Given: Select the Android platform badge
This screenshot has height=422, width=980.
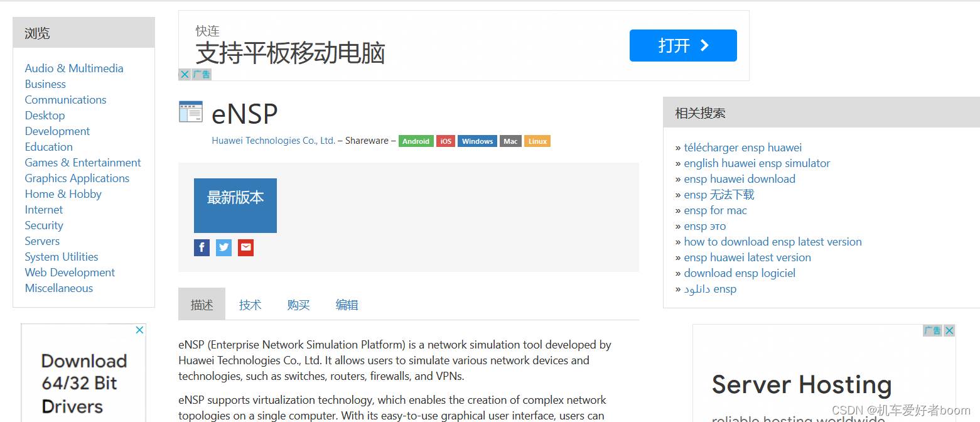Looking at the screenshot, I should [x=416, y=141].
